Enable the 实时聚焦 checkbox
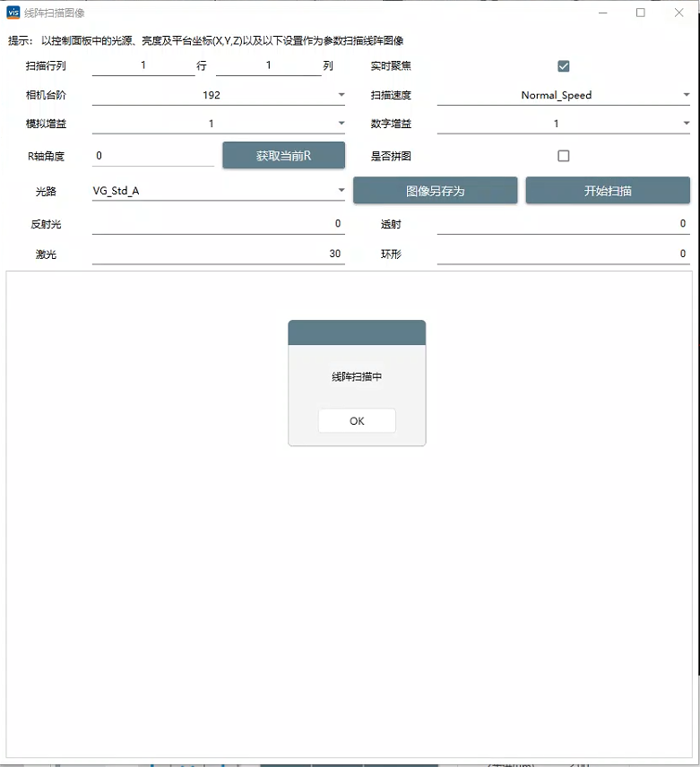Viewport: 700px width, 767px height. (x=564, y=66)
